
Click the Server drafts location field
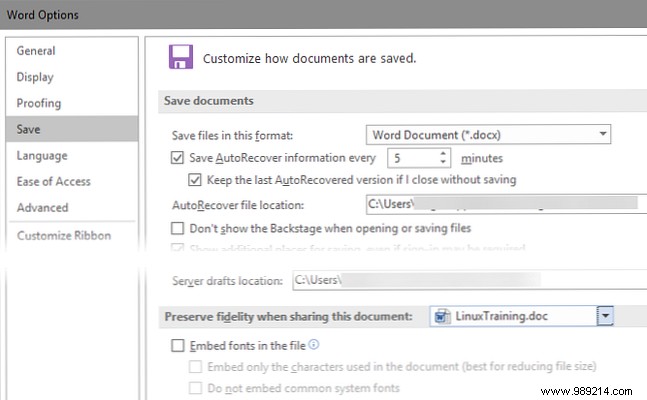[469, 280]
